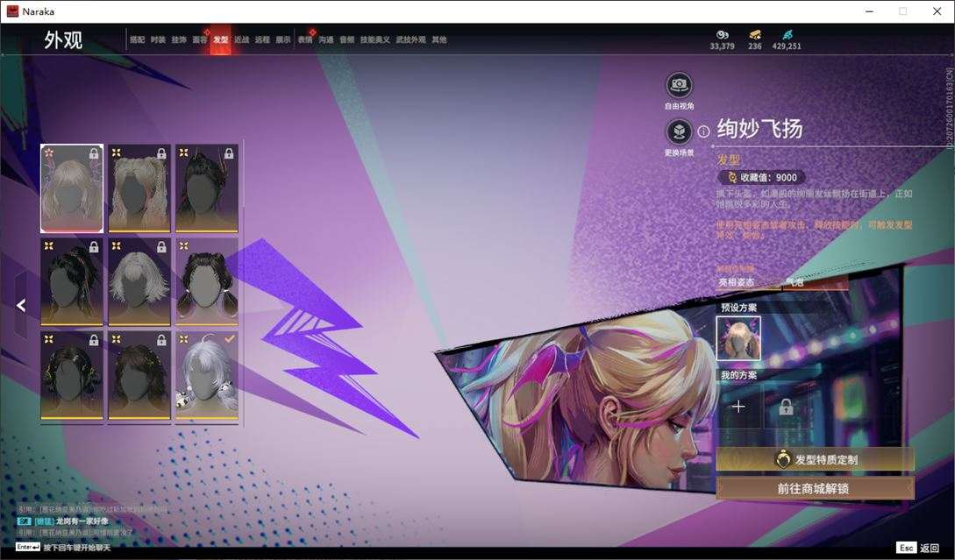Click the teal currency icon above 429,251

[787, 35]
